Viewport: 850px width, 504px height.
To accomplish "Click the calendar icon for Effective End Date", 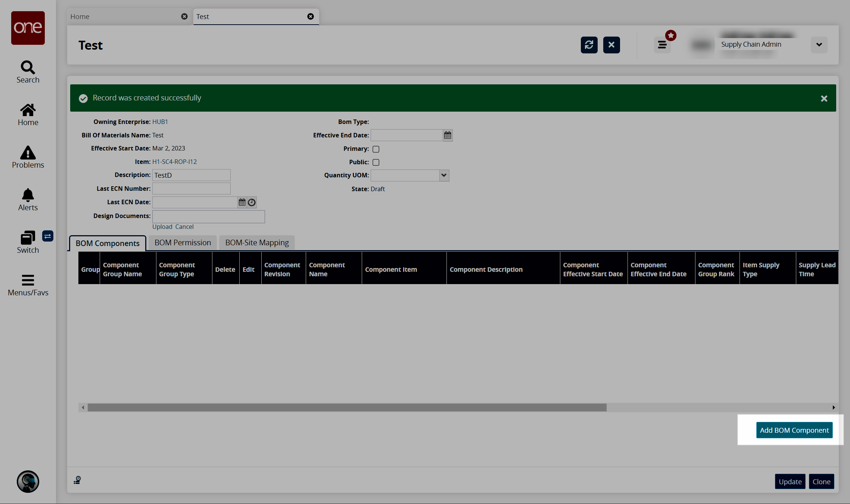I will tap(448, 136).
